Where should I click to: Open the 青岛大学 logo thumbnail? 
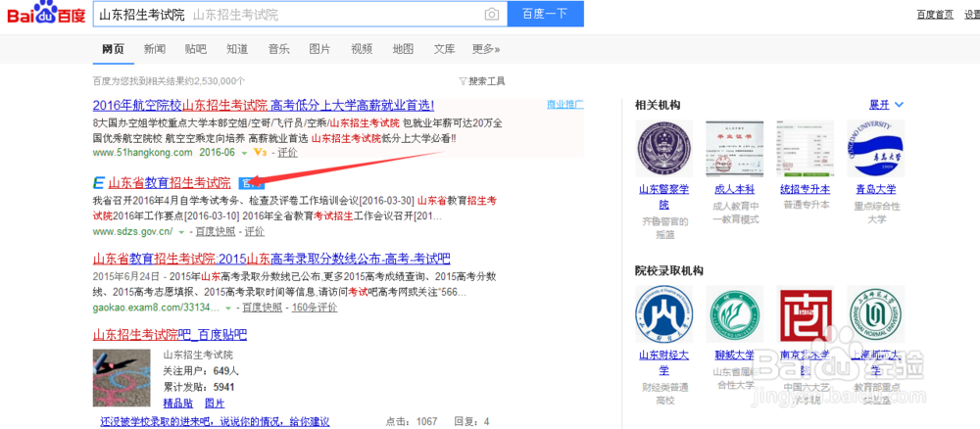point(875,149)
